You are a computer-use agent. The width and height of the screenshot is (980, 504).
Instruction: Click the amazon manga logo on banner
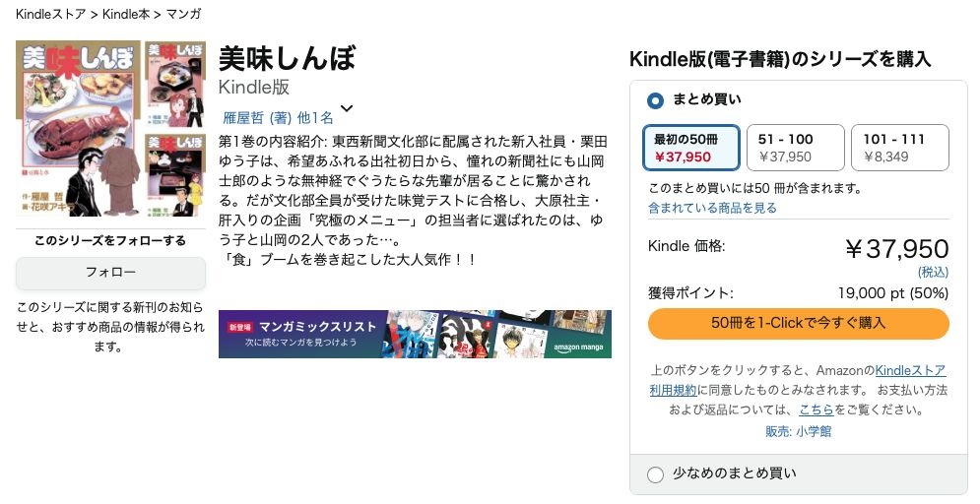[x=581, y=346]
